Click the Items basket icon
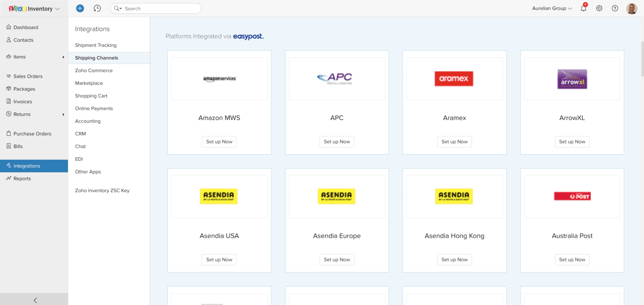644x305 pixels. pyautogui.click(x=8, y=57)
